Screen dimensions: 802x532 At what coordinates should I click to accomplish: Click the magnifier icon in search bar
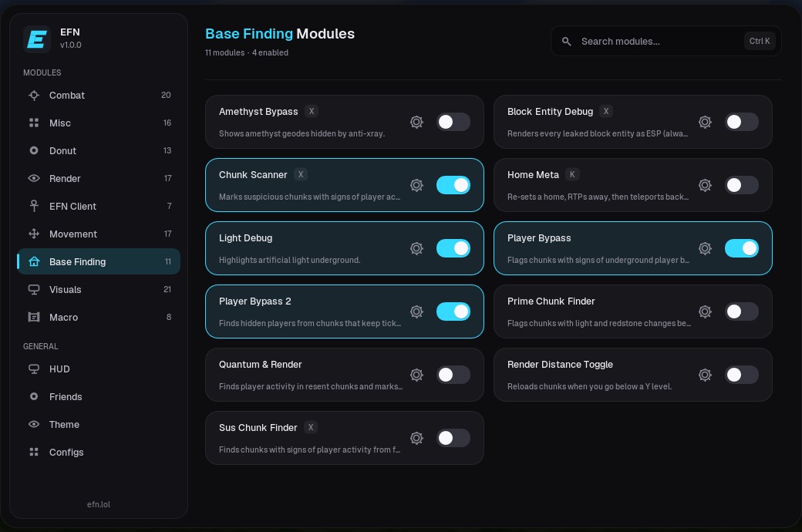(x=566, y=42)
